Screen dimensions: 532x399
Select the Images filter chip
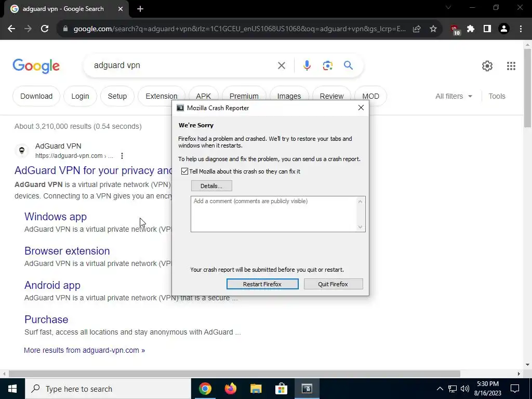[x=289, y=94]
